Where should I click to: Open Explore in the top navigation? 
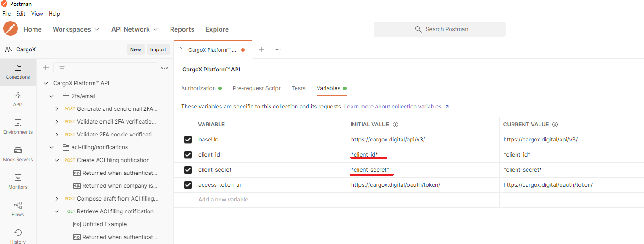pos(217,29)
